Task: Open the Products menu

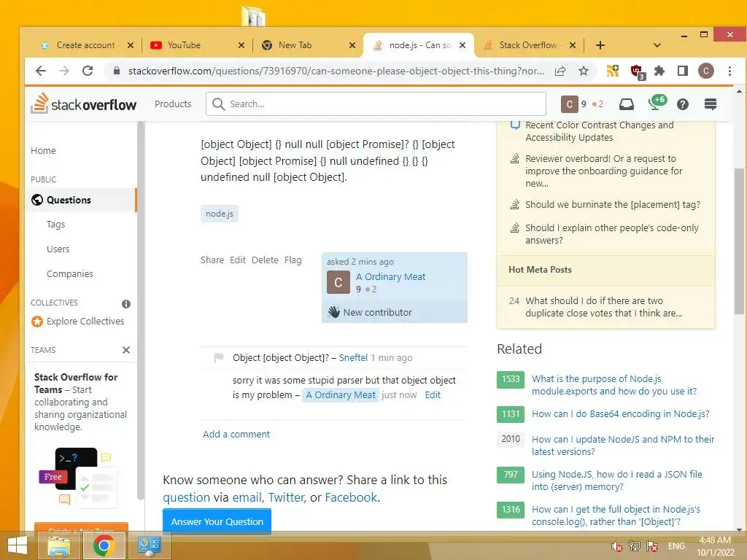Action: click(173, 104)
